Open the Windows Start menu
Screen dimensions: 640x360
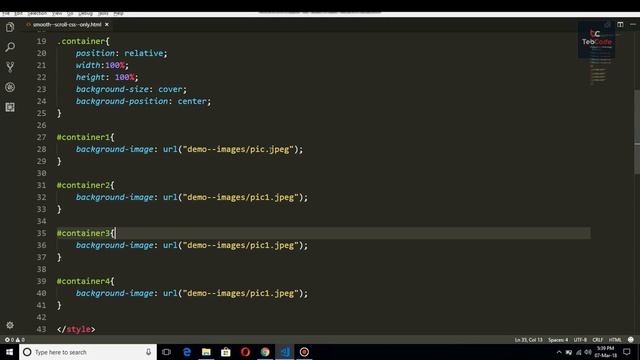coord(9,352)
